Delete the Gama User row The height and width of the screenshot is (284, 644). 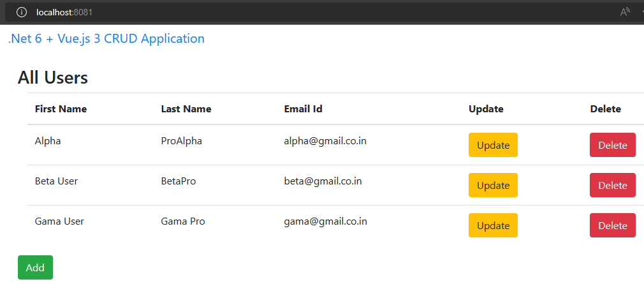(612, 225)
